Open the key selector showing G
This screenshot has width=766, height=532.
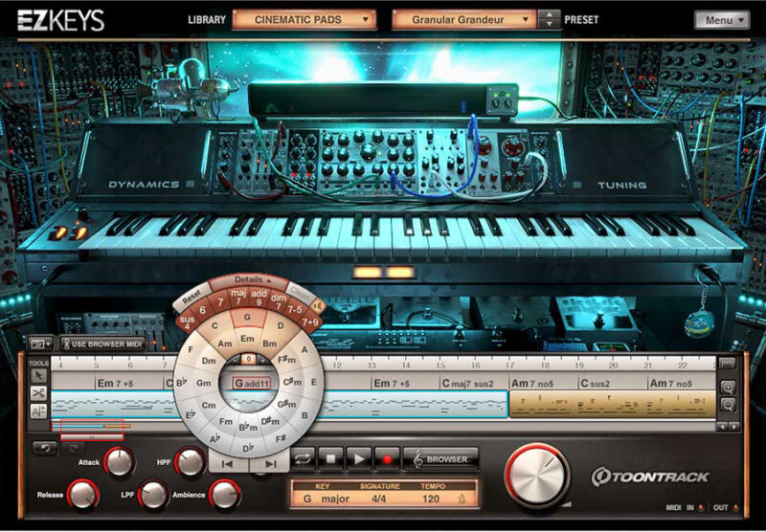pos(307,499)
